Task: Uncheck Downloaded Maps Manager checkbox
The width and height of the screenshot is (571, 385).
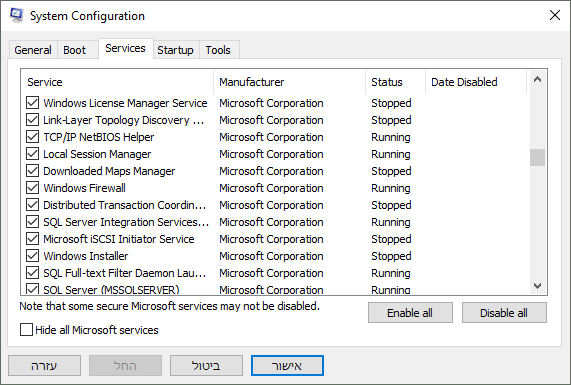Action: (32, 171)
